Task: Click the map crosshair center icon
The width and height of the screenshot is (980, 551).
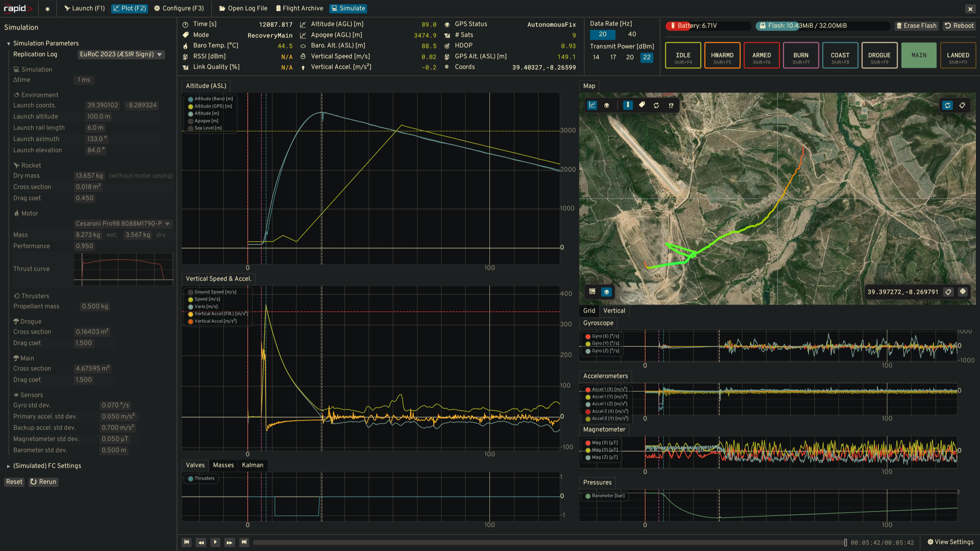Action: pos(963,292)
